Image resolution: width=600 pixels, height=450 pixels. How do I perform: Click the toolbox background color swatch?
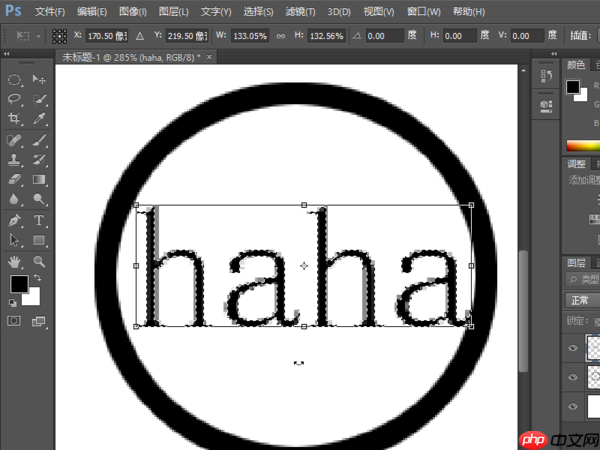click(33, 298)
